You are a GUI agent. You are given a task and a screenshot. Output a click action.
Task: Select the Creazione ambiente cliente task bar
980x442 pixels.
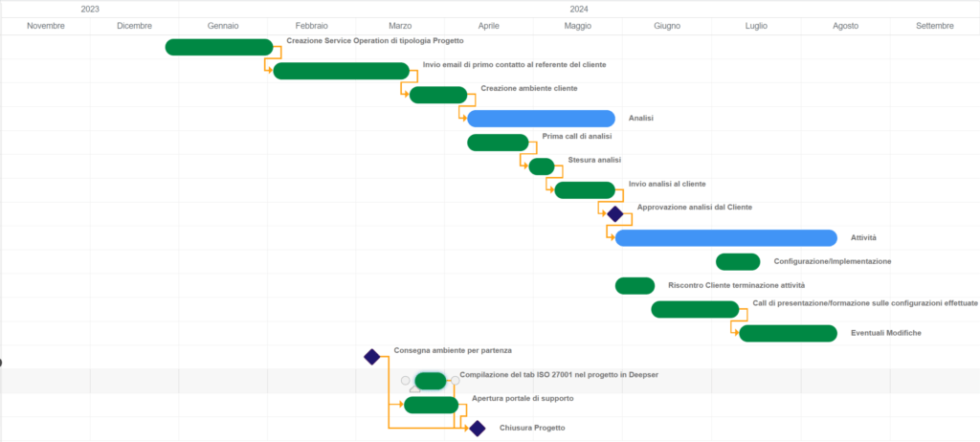coord(438,95)
